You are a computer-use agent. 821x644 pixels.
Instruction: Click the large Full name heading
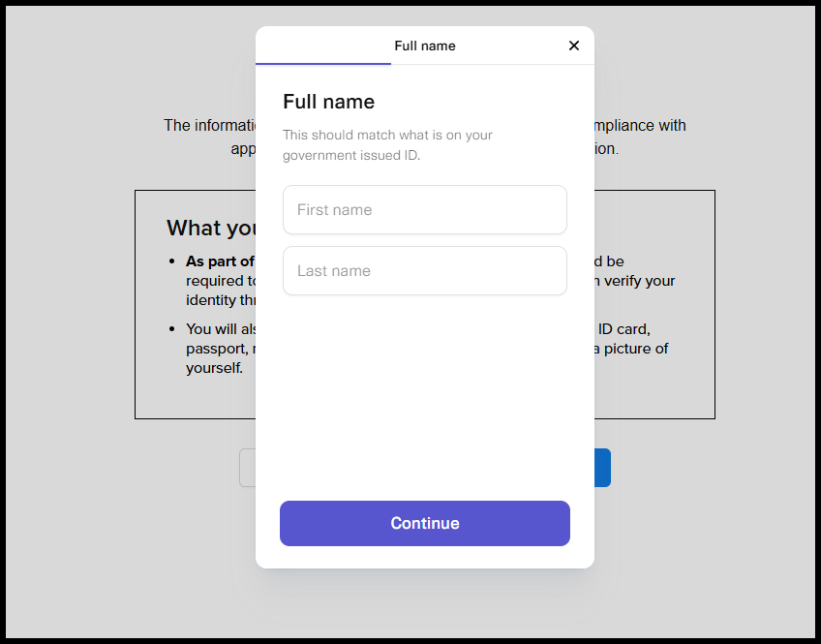coord(329,102)
